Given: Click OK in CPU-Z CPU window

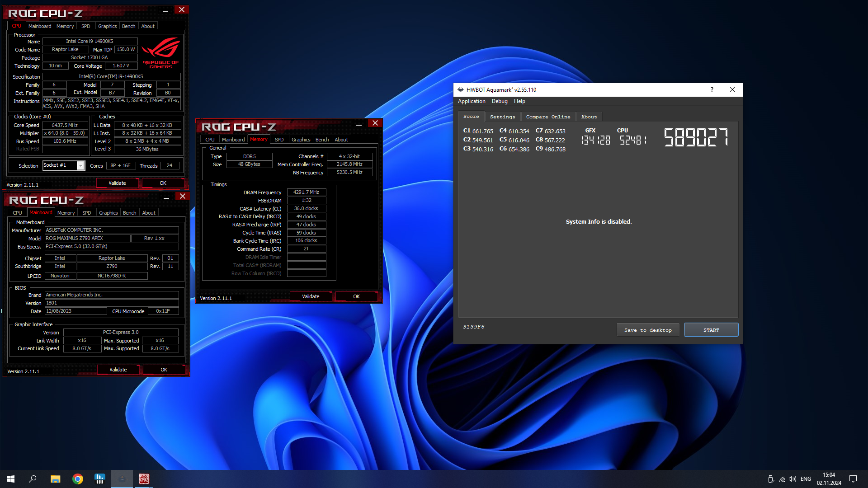Looking at the screenshot, I should [x=163, y=183].
